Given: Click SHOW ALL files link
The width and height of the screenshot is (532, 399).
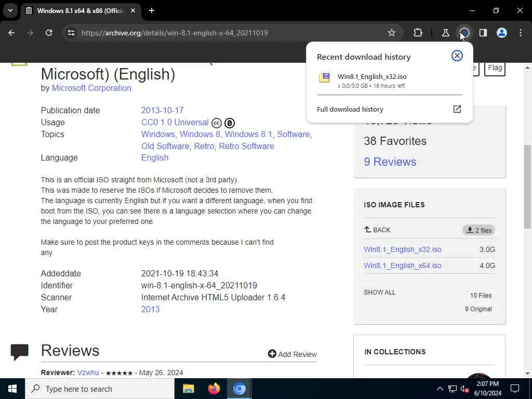Looking at the screenshot, I should pos(379,292).
